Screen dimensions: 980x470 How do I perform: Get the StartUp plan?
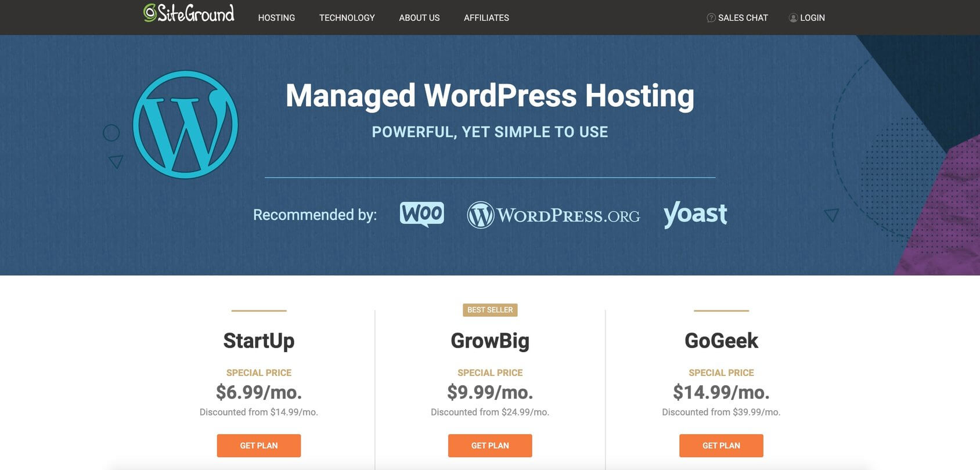pyautogui.click(x=259, y=446)
